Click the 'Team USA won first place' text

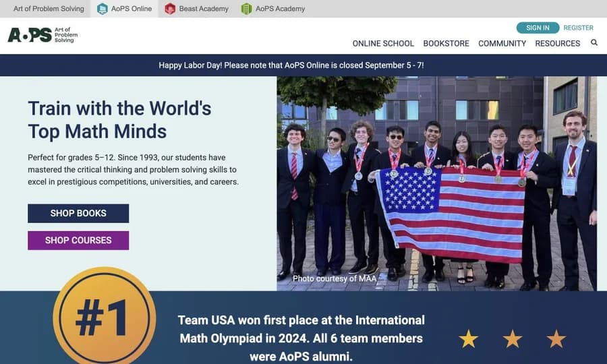(301, 338)
